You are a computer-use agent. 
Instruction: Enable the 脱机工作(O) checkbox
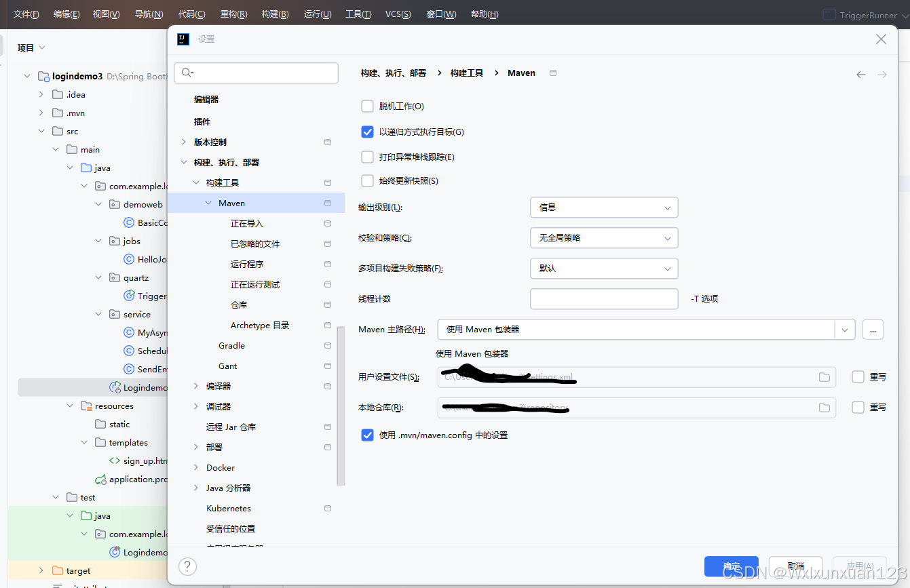368,106
